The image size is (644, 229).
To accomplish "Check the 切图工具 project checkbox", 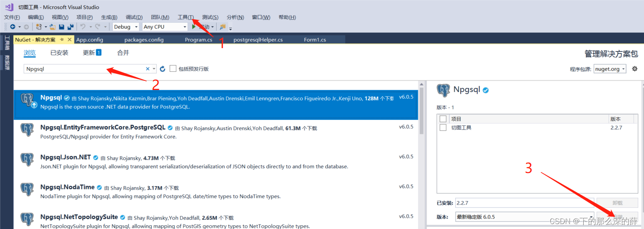I will click(443, 128).
